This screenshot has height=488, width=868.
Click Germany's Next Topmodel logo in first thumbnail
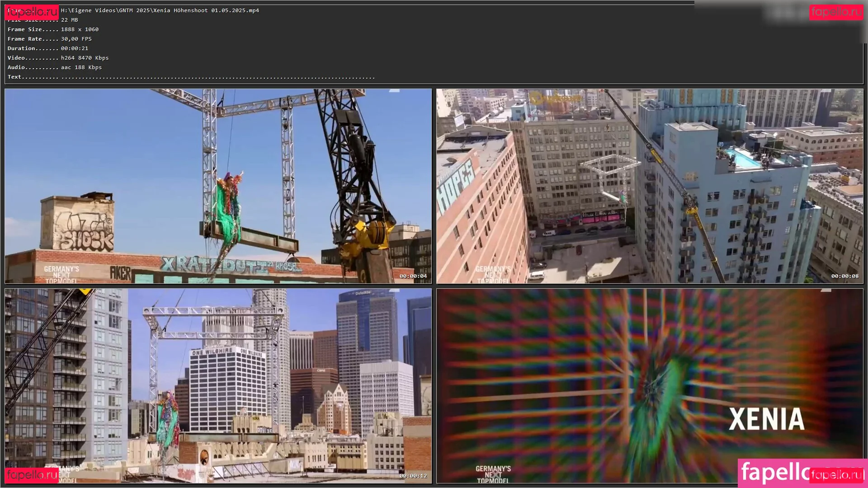click(61, 275)
